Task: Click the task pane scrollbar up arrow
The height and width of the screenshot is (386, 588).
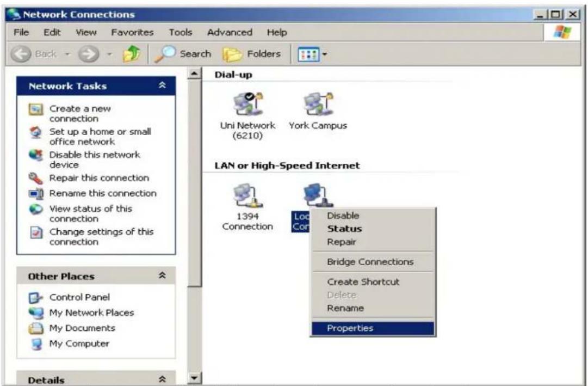Action: click(194, 73)
